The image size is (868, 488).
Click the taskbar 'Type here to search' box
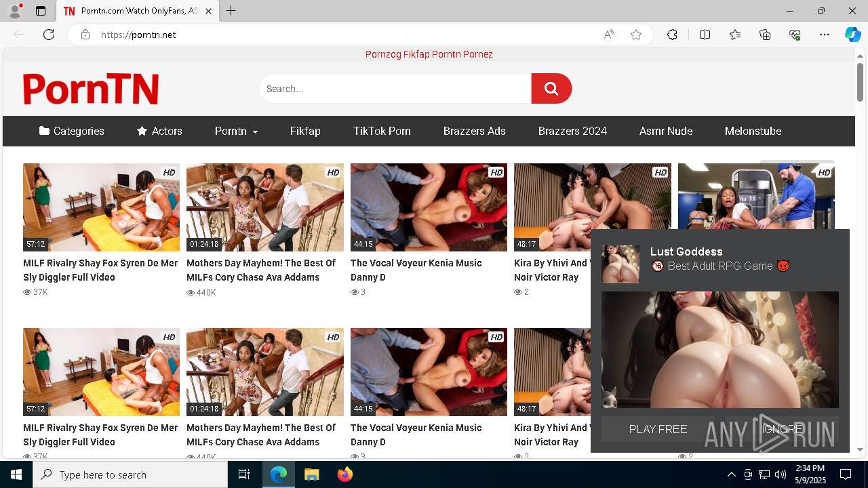coord(130,474)
